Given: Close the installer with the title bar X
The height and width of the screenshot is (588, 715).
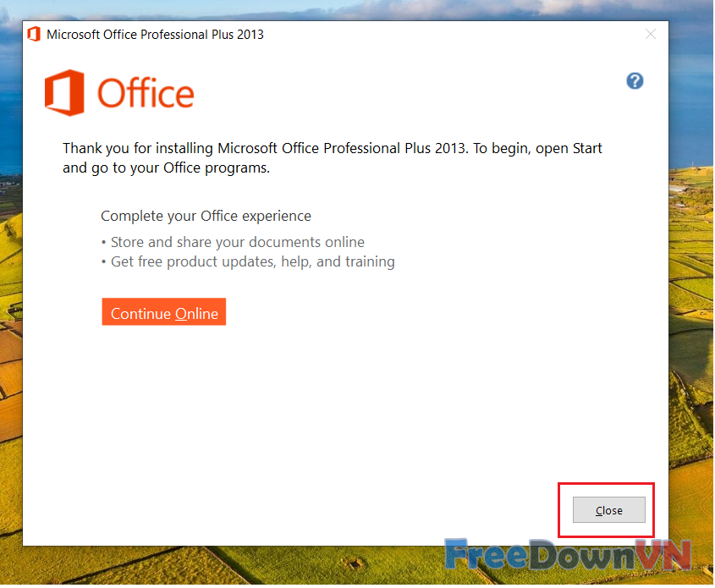Looking at the screenshot, I should point(650,34).
